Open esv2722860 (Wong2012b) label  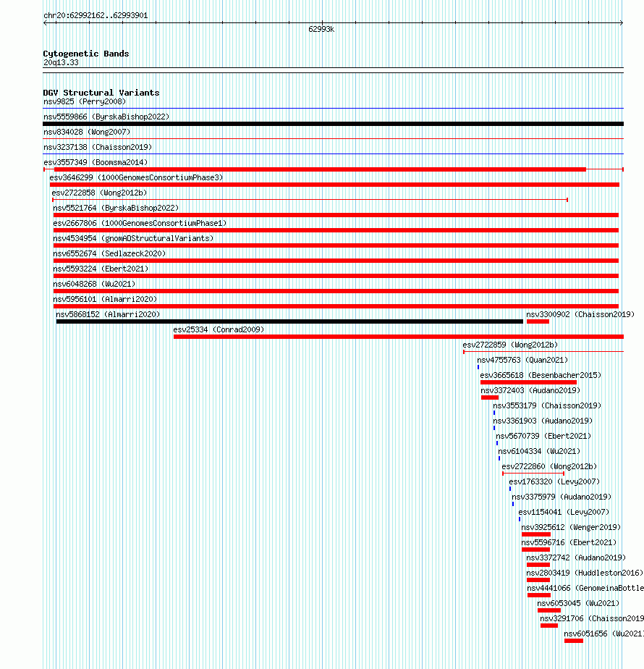(x=549, y=467)
